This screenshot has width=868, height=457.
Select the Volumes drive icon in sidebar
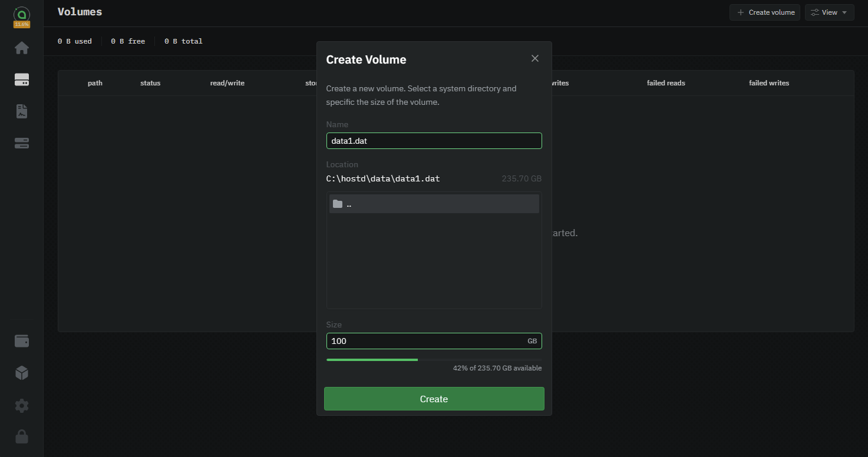coord(22,80)
